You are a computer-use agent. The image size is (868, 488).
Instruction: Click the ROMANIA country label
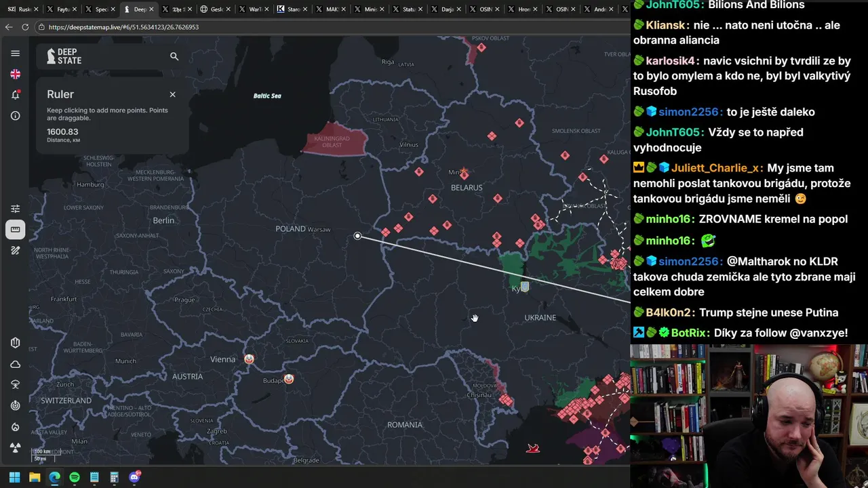point(405,425)
